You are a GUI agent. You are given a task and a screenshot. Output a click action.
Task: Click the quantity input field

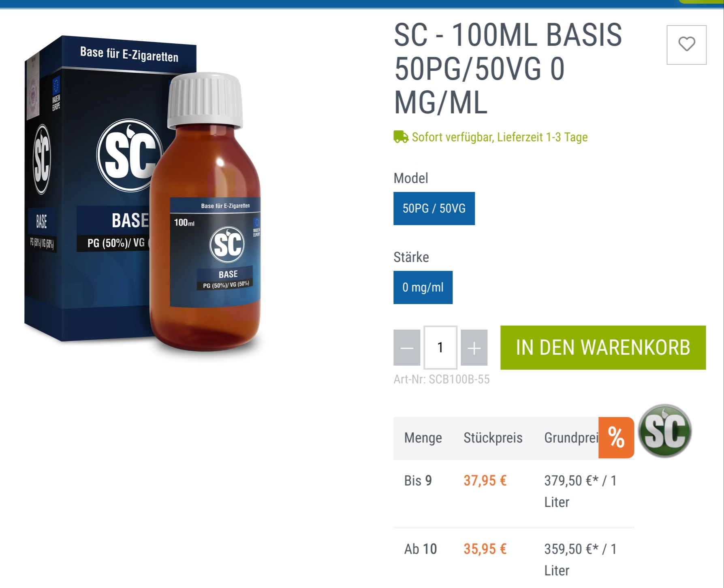[440, 347]
